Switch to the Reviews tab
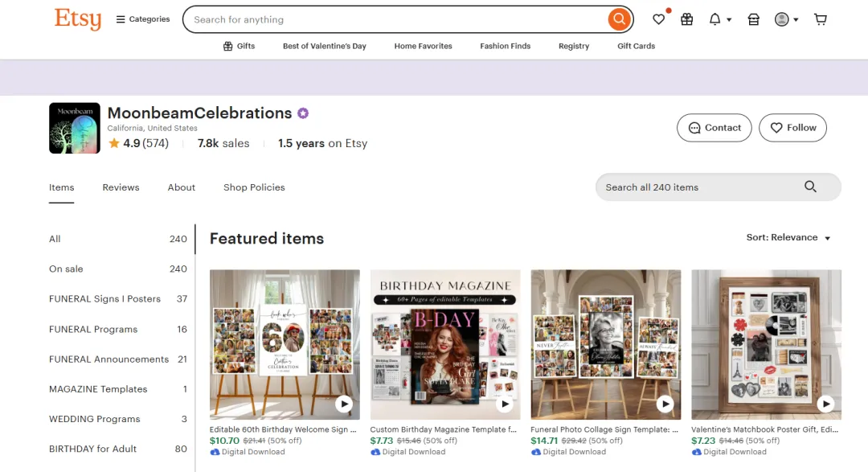Viewport: 868px width, 472px height. click(121, 187)
